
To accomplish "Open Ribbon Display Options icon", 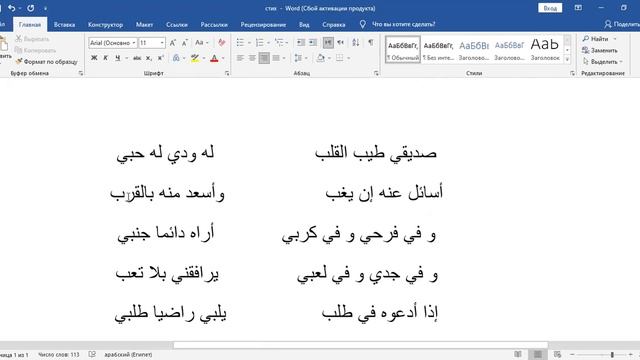I will pyautogui.click(x=578, y=8).
